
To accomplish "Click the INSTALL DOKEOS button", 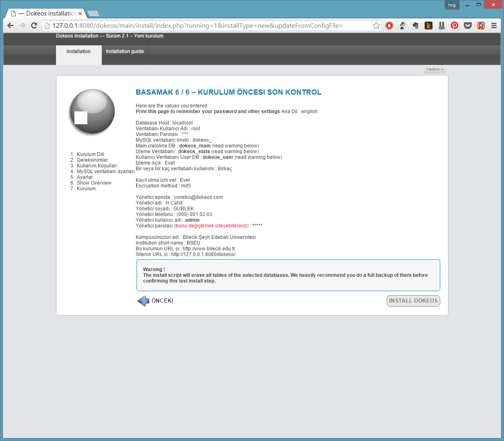I will 413,301.
